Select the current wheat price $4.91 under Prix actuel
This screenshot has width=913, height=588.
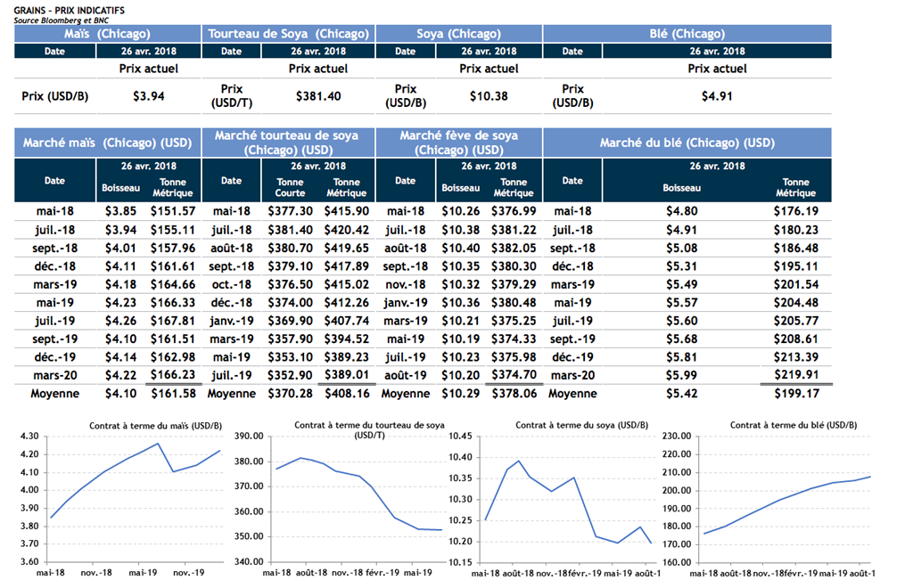[x=718, y=95]
